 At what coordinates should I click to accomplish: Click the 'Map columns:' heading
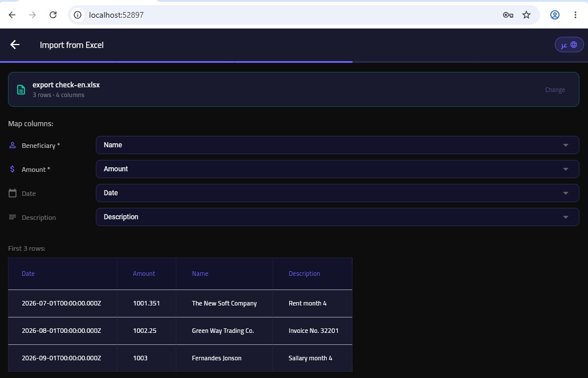[x=31, y=124]
